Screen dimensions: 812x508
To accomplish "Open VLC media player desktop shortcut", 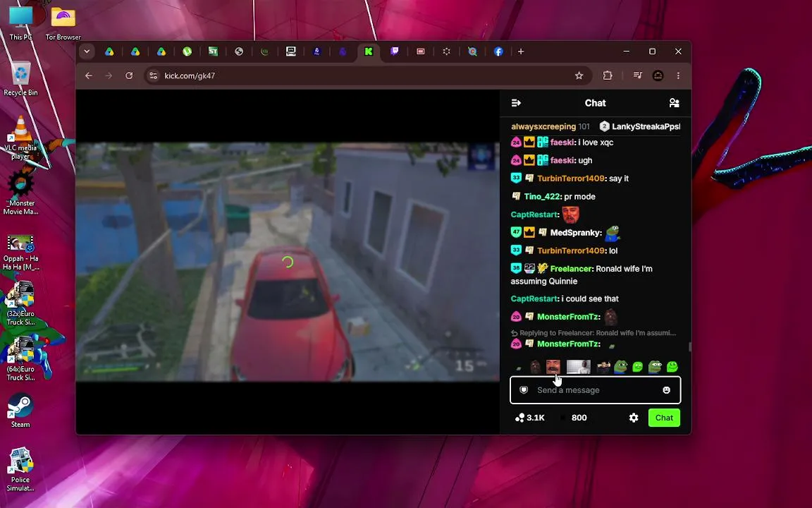I will click(20, 138).
